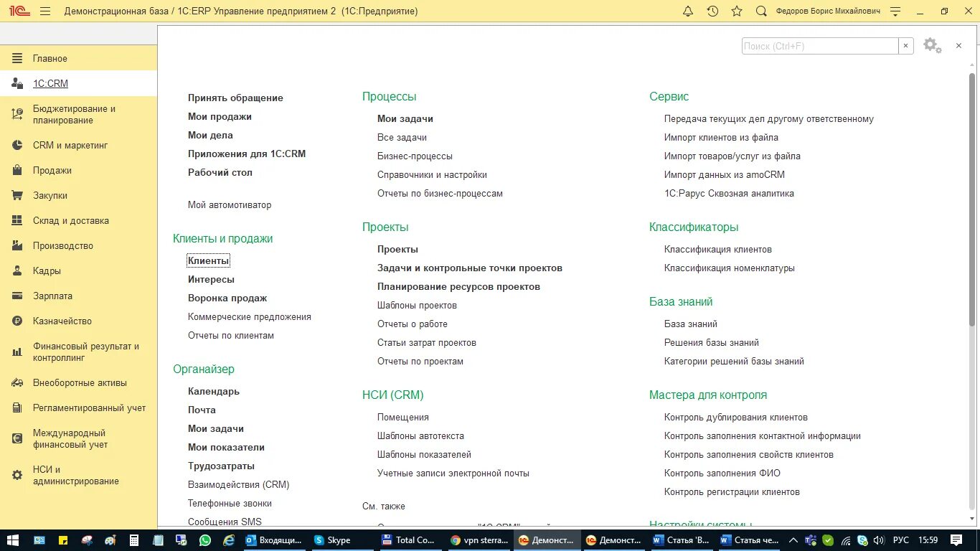Viewport: 980px width, 551px height.
Task: Open 1С:Рарус Сквозная аналитика
Action: (729, 193)
